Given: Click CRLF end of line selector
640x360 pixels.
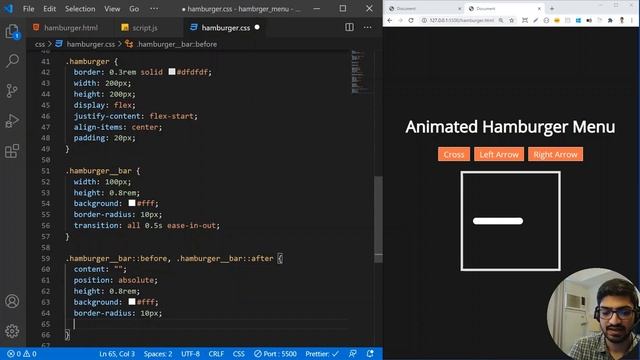Looking at the screenshot, I should pyautogui.click(x=216, y=354).
